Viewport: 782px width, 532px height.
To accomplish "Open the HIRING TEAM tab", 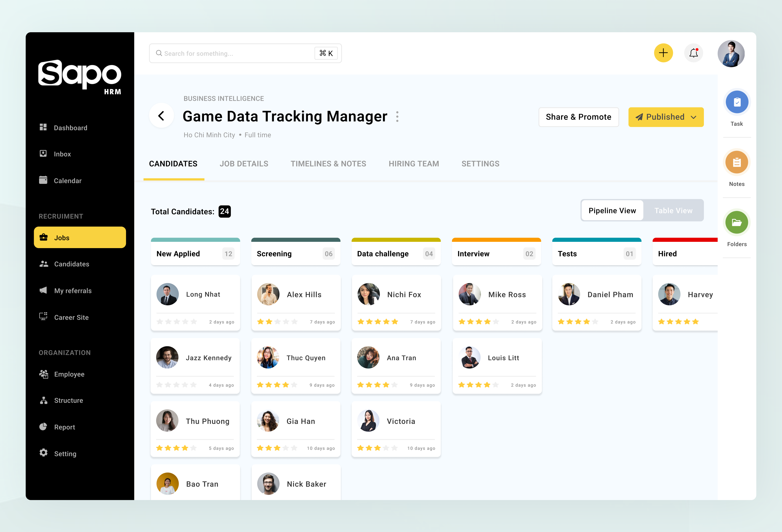I will [413, 164].
